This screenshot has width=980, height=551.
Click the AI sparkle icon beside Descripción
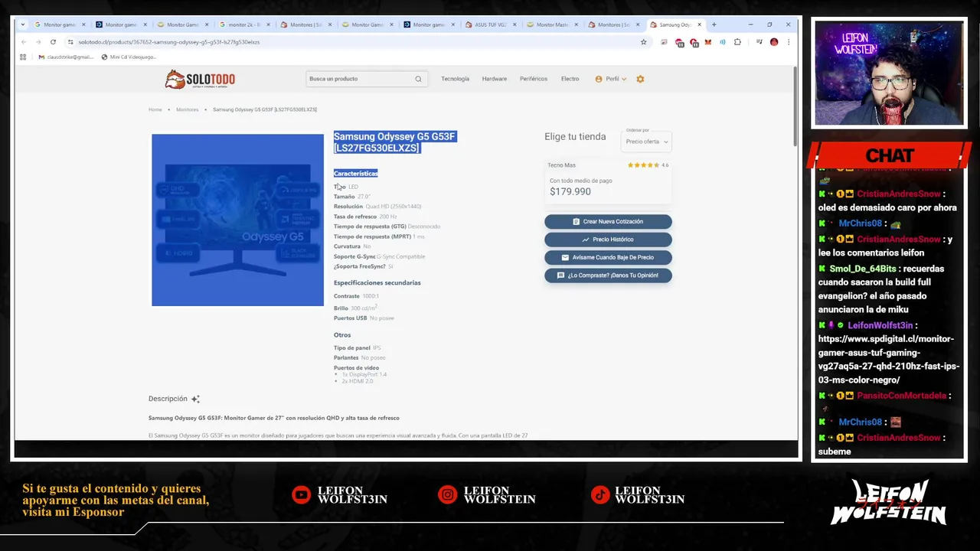(x=195, y=399)
